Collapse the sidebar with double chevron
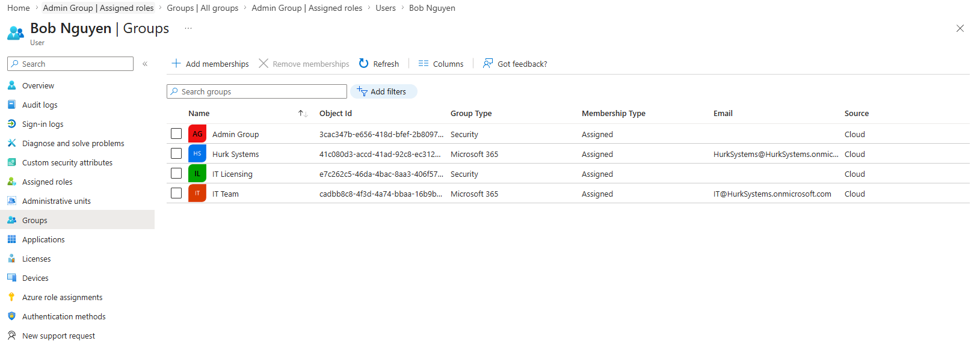This screenshot has height=353, width=980. pos(145,64)
